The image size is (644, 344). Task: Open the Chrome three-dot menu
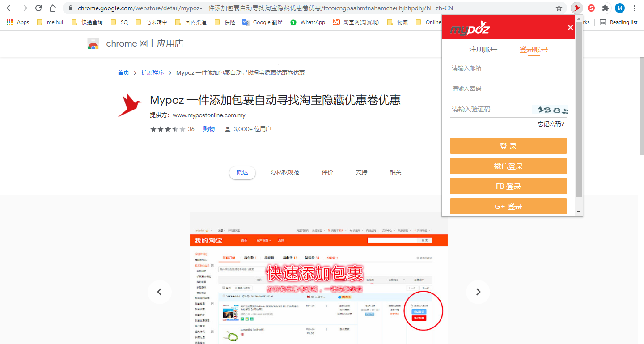(634, 8)
